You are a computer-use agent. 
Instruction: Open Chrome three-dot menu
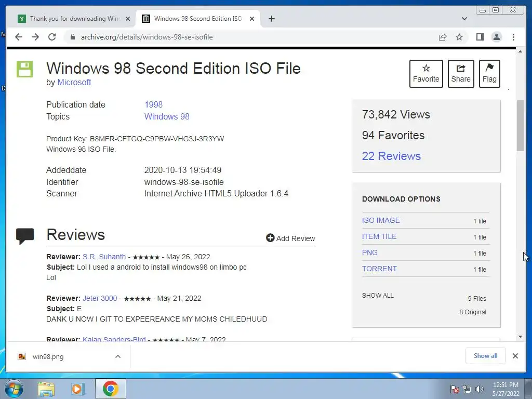513,37
